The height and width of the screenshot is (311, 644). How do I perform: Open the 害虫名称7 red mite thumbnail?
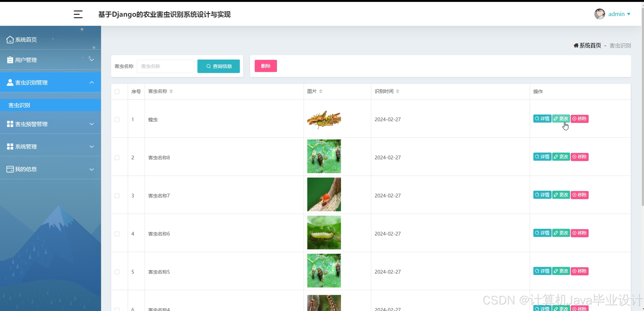tap(324, 194)
